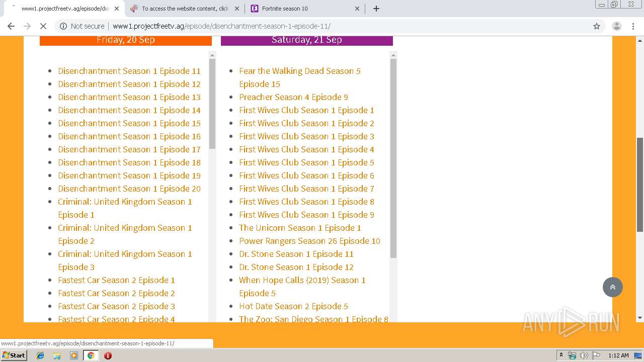Image resolution: width=644 pixels, height=362 pixels.
Task: Open Disenchantment Season 1 Episode 11
Action: pyautogui.click(x=129, y=71)
